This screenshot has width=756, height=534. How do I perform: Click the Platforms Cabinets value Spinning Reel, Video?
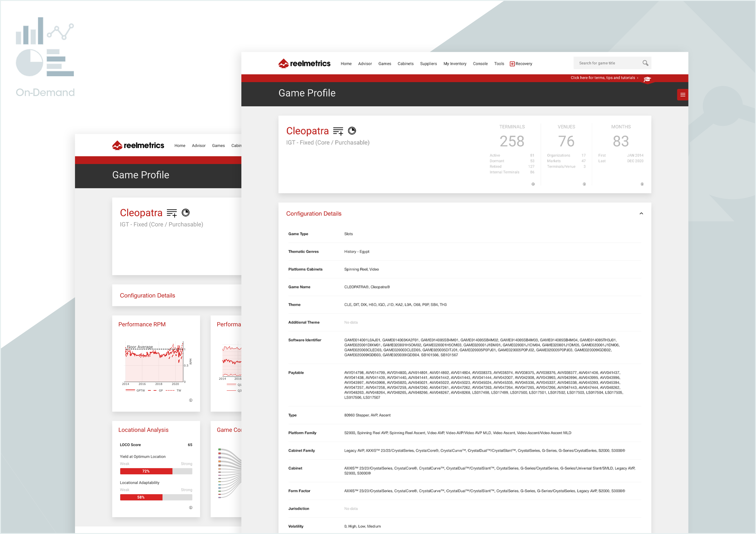(361, 269)
